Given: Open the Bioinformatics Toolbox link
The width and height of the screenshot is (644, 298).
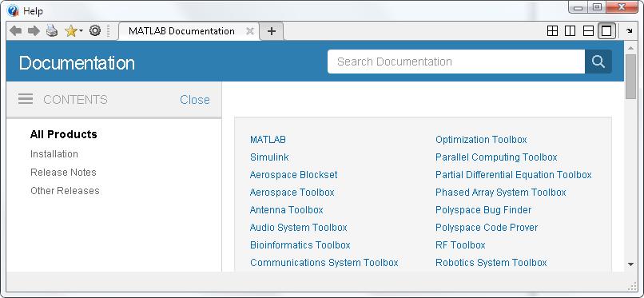Looking at the screenshot, I should click(x=300, y=245).
